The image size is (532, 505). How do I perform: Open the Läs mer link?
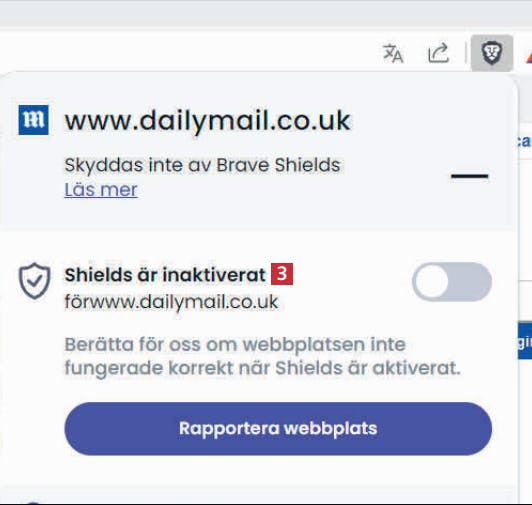coord(101,189)
